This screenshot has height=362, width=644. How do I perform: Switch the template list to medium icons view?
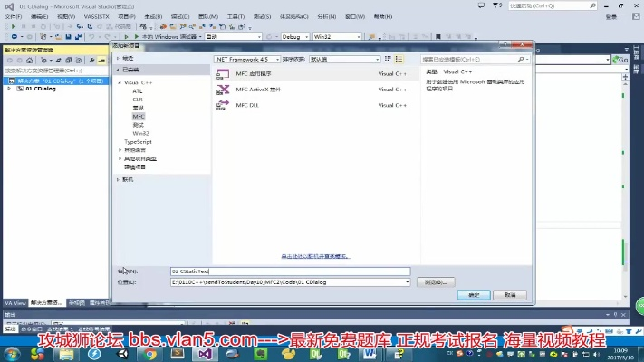pos(399,59)
